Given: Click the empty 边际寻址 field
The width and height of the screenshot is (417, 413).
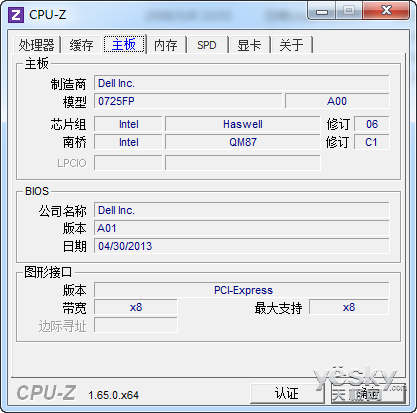Looking at the screenshot, I should 136,325.
